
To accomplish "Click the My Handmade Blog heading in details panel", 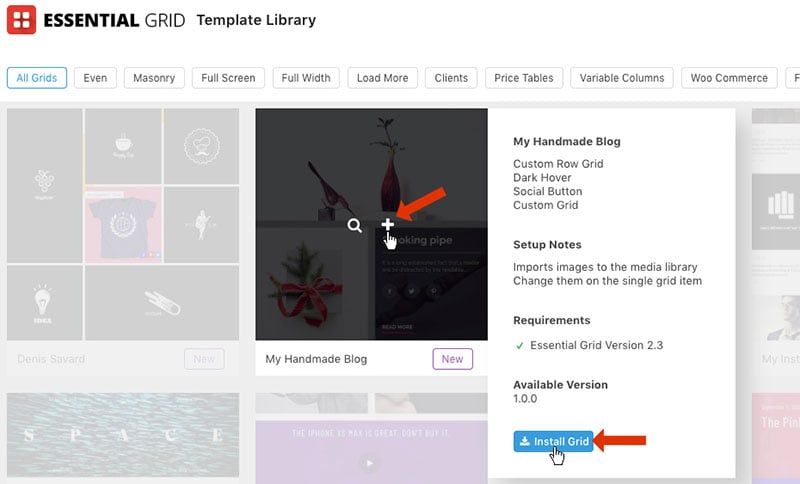I will tap(567, 142).
